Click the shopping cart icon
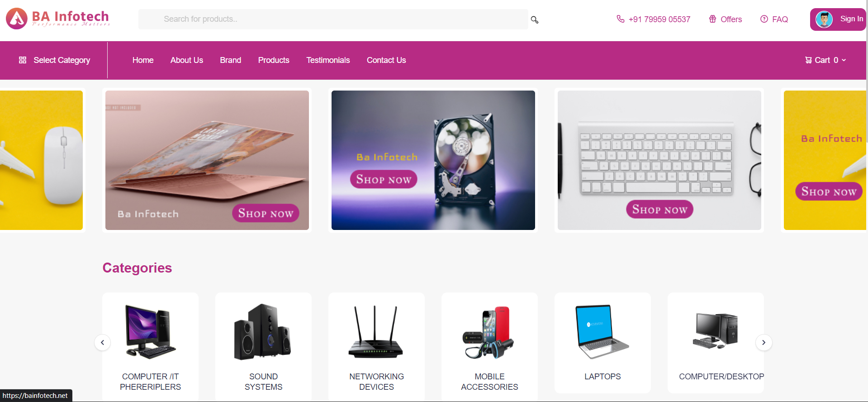868x402 pixels. click(808, 60)
